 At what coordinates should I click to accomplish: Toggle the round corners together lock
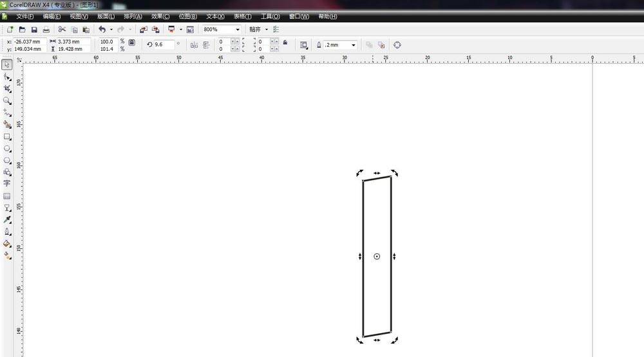point(285,42)
